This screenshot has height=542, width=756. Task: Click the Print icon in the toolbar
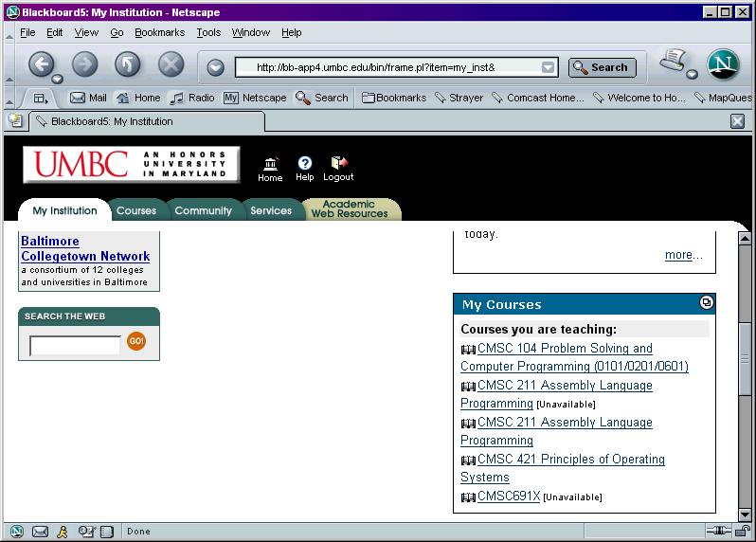[673, 60]
